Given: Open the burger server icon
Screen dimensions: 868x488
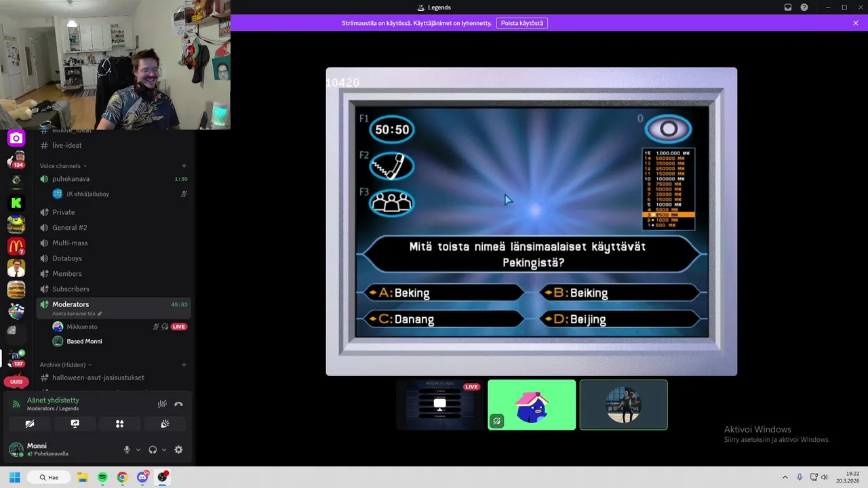Looking at the screenshot, I should point(16,289).
